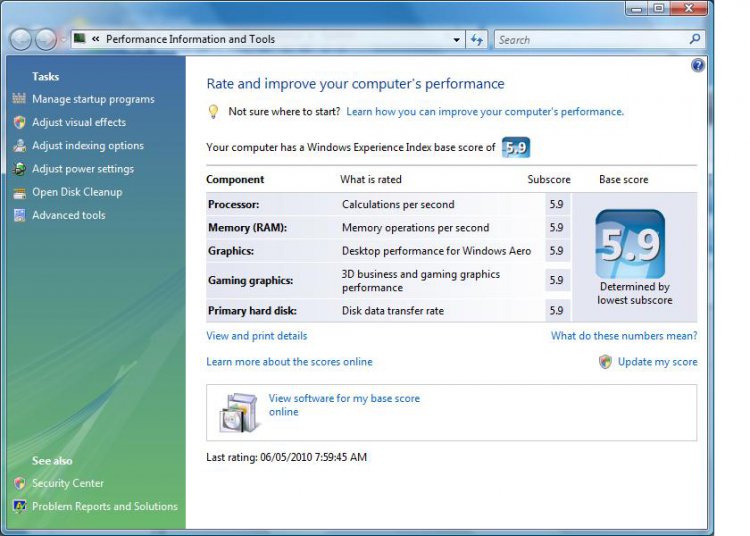The image size is (750, 536).
Task: Click the large 5.9 base score badge
Action: click(x=630, y=244)
